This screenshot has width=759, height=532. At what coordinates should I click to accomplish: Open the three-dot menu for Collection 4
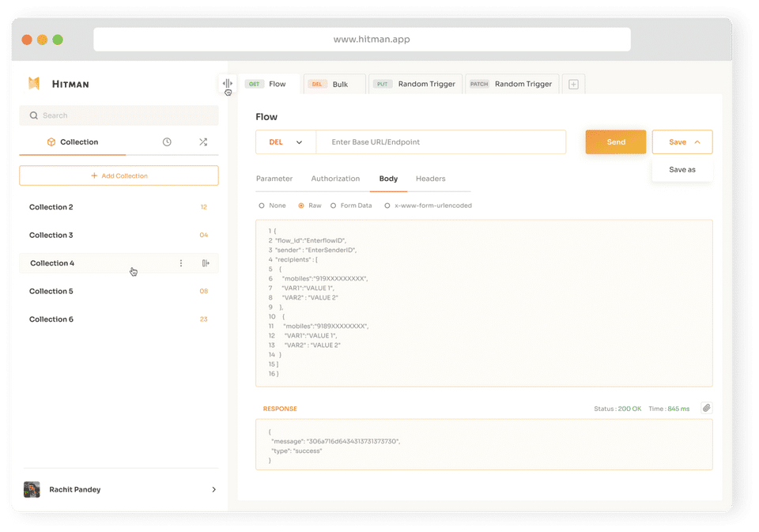point(181,263)
